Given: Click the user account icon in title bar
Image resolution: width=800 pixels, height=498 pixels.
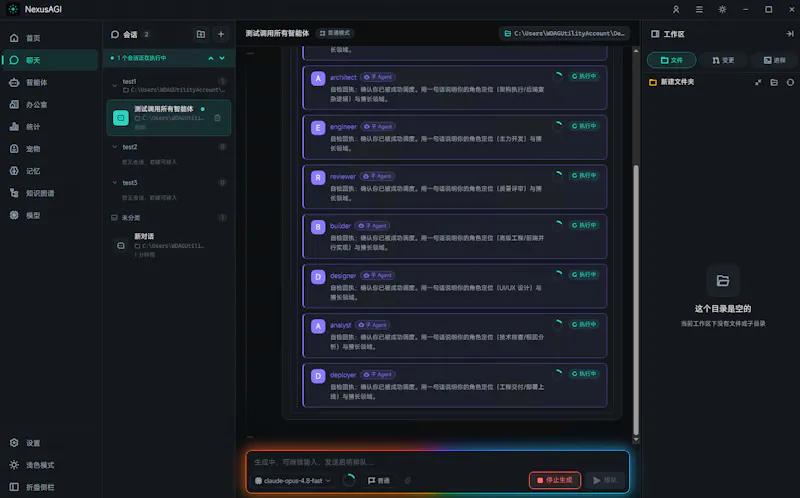Looking at the screenshot, I should tap(676, 9).
